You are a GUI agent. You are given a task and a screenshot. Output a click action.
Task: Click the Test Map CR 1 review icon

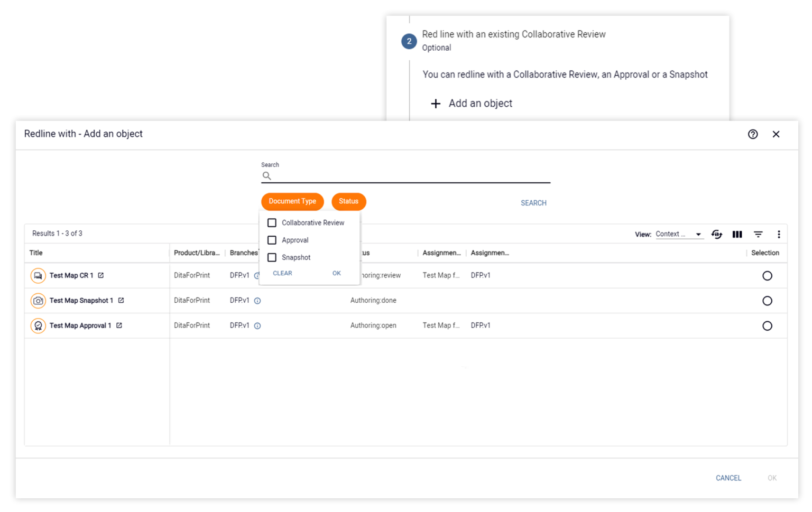coord(38,276)
